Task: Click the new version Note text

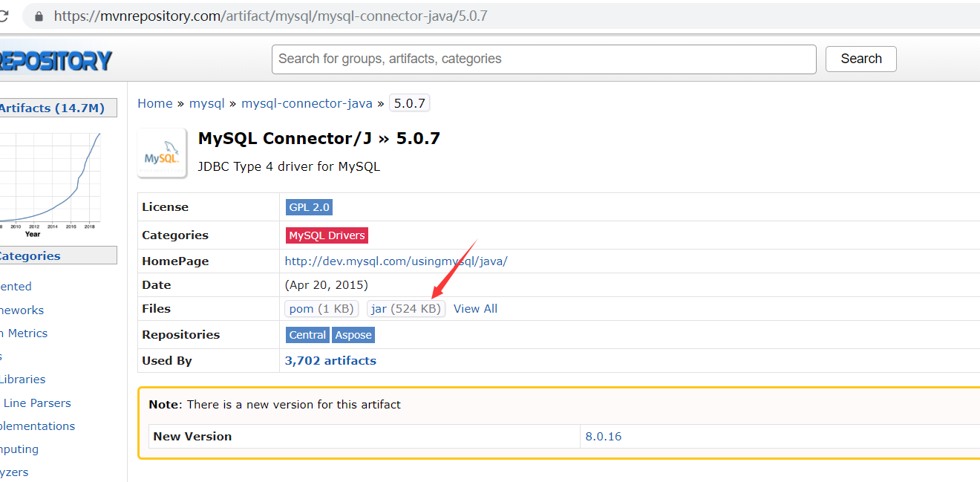Action: (x=275, y=405)
